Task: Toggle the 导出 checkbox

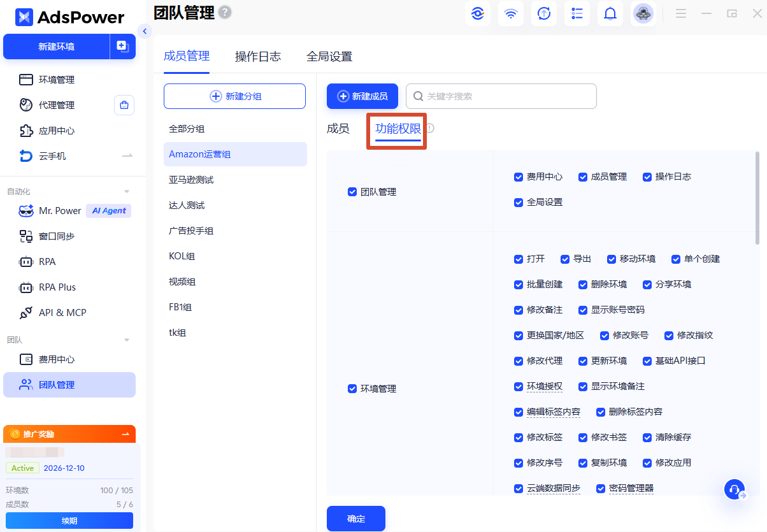Action: 565,259
